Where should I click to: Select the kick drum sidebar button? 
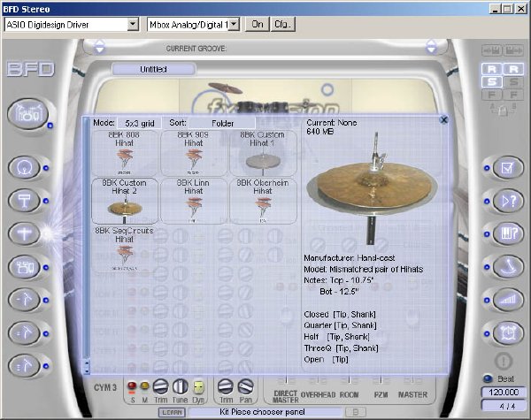(25, 167)
